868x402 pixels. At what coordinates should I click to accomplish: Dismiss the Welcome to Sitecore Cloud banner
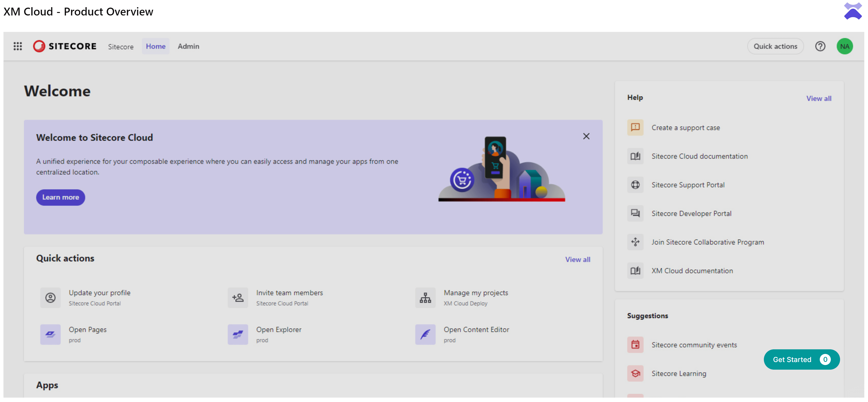(x=586, y=136)
